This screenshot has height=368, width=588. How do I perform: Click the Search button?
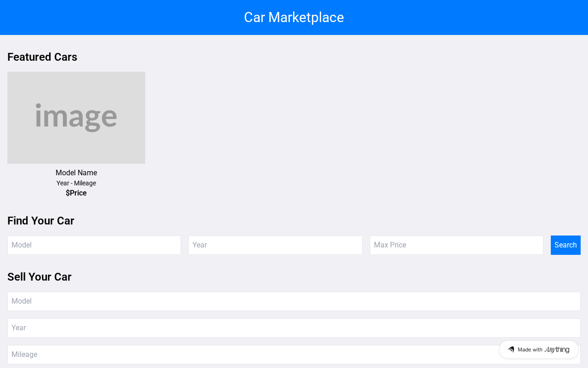(565, 245)
